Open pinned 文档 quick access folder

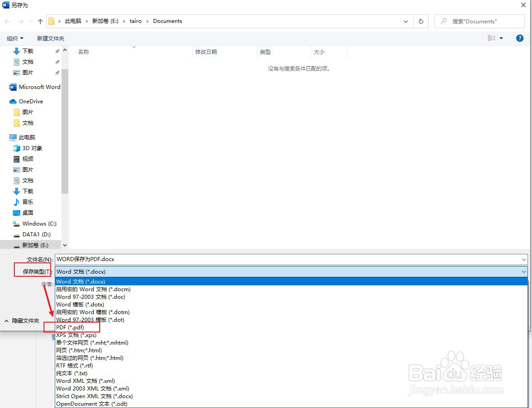pos(23,62)
